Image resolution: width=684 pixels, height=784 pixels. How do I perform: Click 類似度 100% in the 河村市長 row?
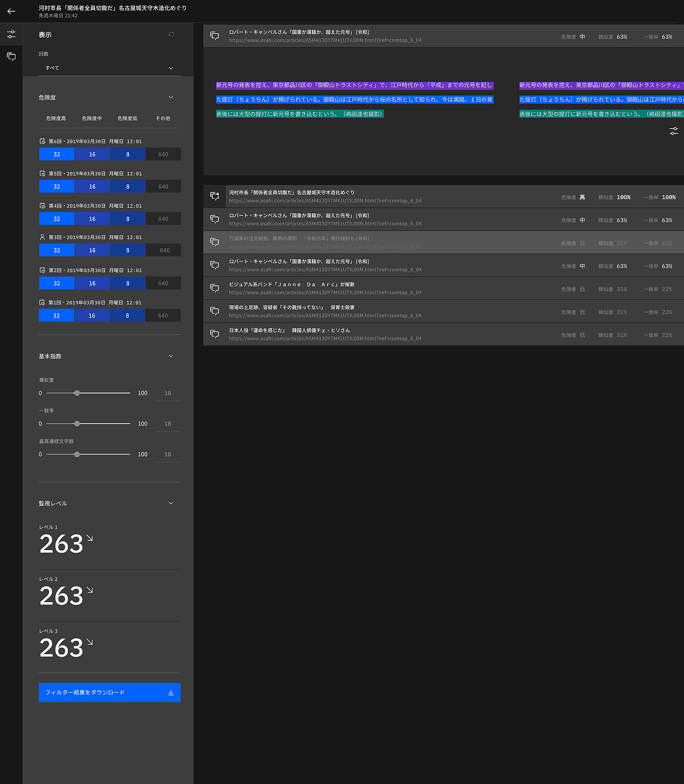click(615, 198)
